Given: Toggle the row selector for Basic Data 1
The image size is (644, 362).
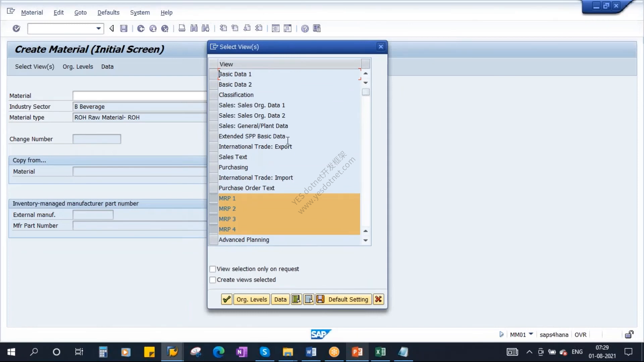Looking at the screenshot, I should 213,74.
